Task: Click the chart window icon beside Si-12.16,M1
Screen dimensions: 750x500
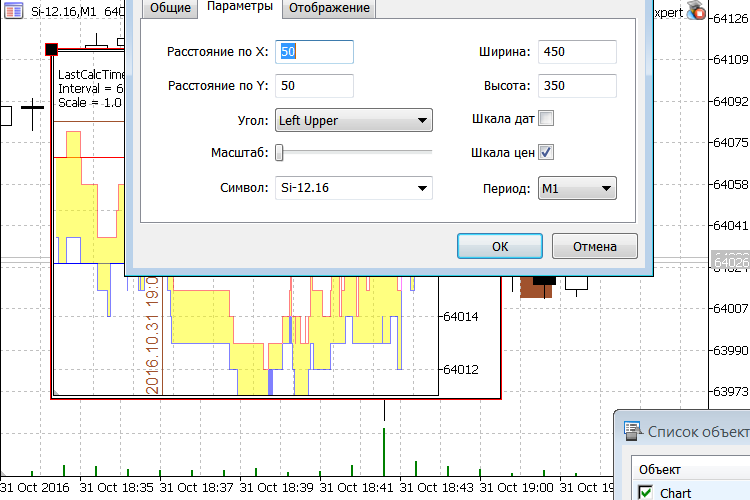Action: tap(13, 11)
